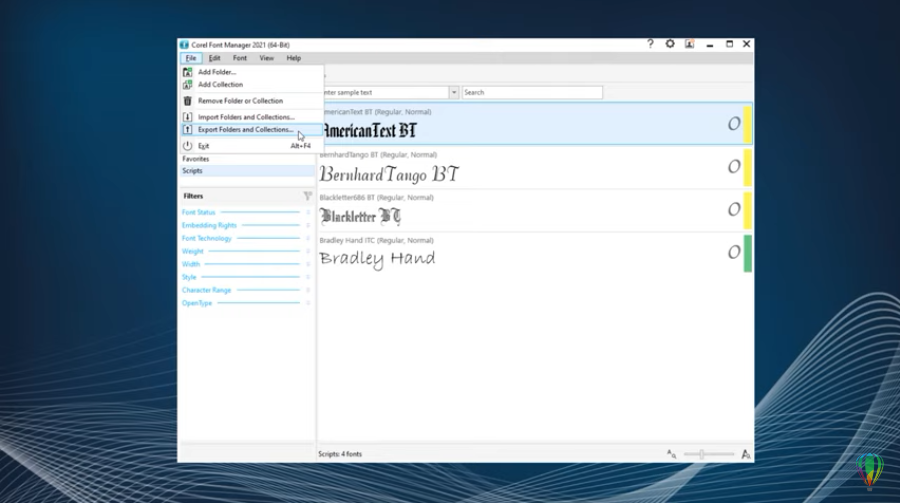900x503 pixels.
Task: Click the Corel Font Manager app icon
Action: [x=184, y=45]
